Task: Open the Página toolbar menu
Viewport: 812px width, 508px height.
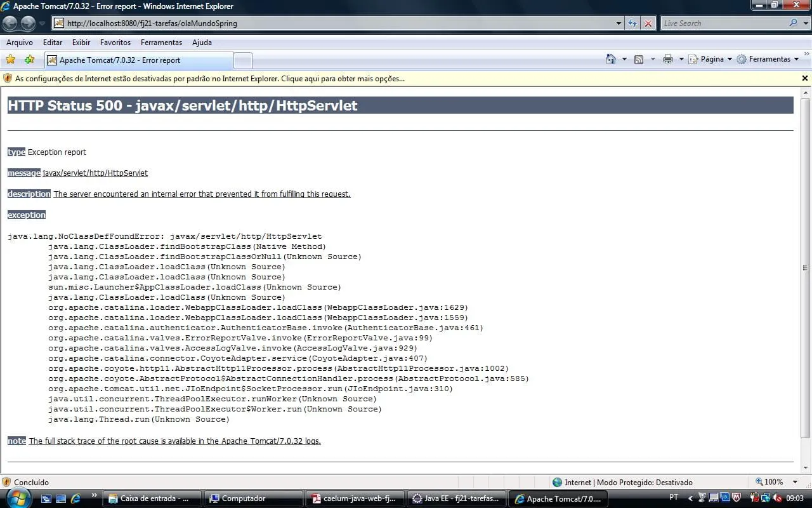Action: (x=710, y=59)
